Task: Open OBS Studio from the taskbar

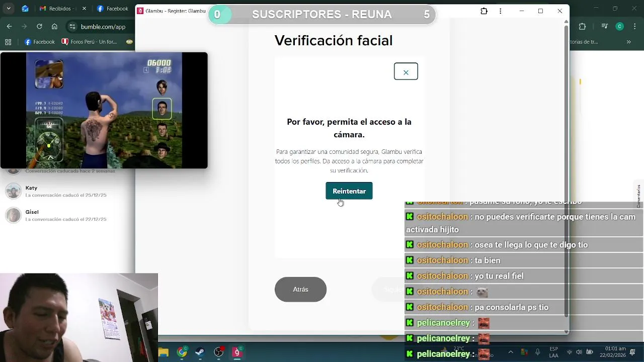Action: click(x=219, y=352)
